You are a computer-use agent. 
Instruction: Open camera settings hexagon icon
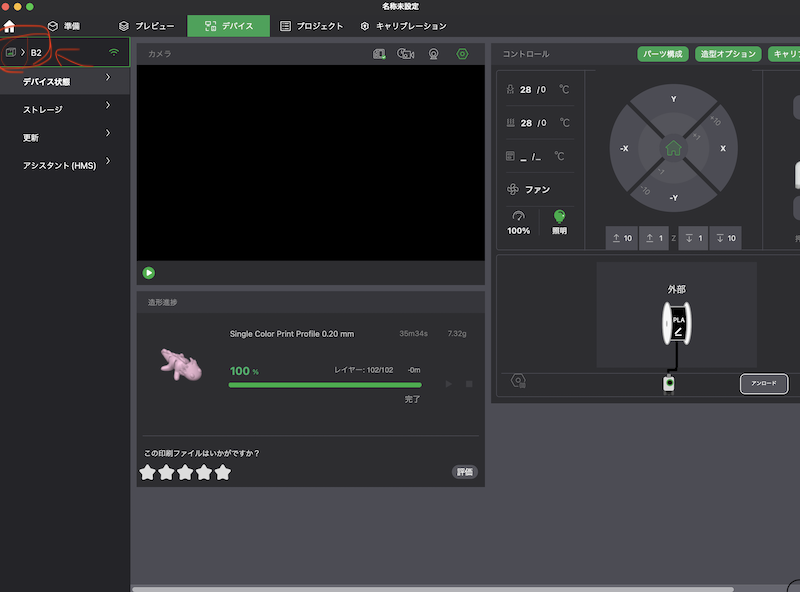coord(462,54)
